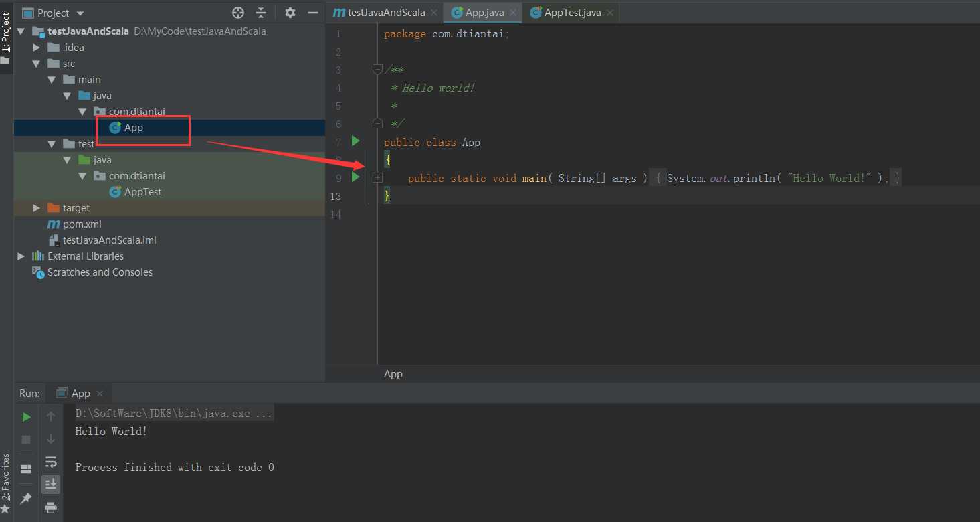Close the App.java editor tab
The height and width of the screenshot is (522, 980).
pyautogui.click(x=514, y=13)
